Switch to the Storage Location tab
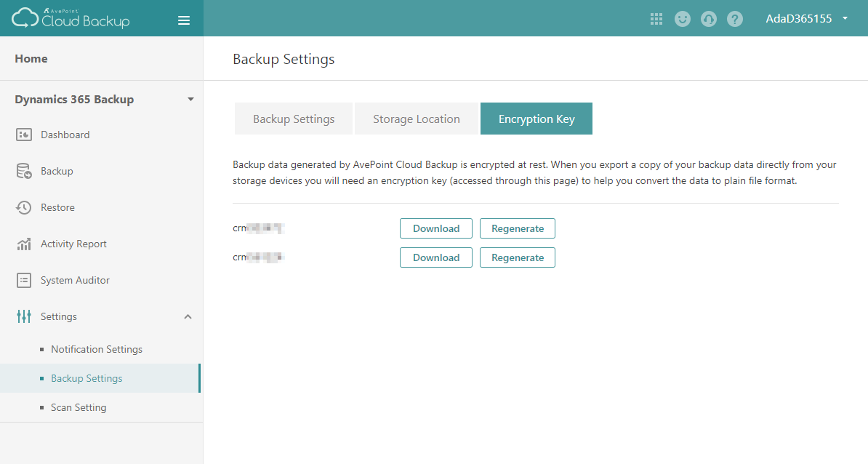This screenshot has height=464, width=868. [417, 119]
